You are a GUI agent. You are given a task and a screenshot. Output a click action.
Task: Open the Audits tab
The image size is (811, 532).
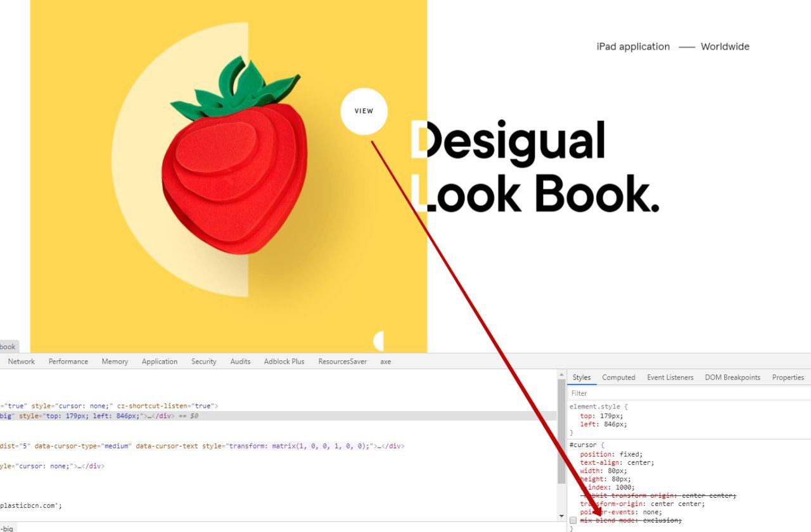[240, 362]
